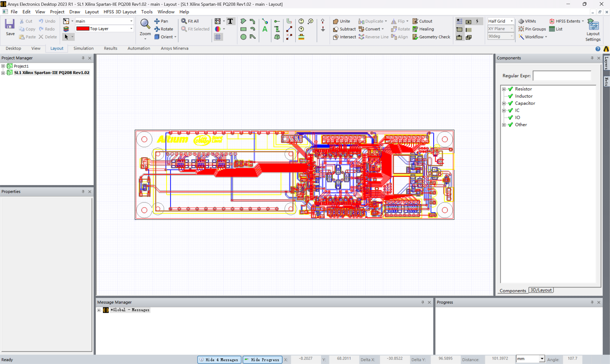Select the draw rectangle tool
Image resolution: width=610 pixels, height=364 pixels.
click(x=243, y=29)
